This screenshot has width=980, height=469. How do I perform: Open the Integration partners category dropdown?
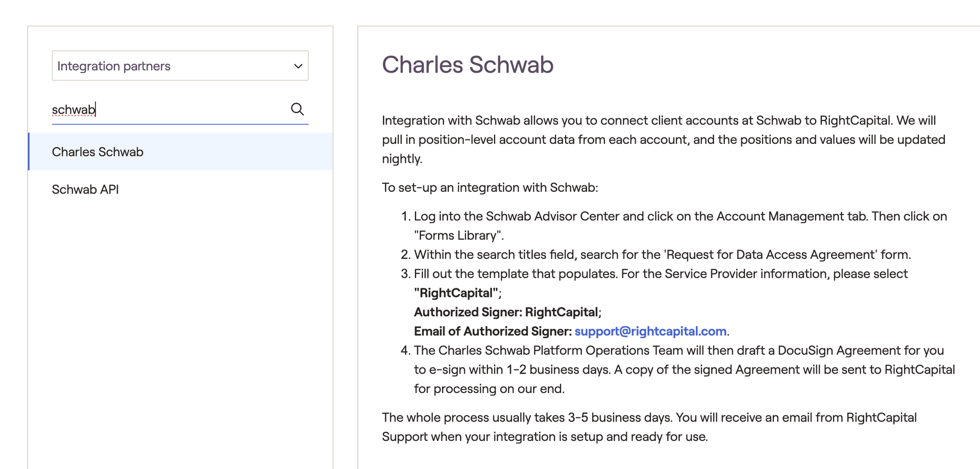pyautogui.click(x=180, y=66)
